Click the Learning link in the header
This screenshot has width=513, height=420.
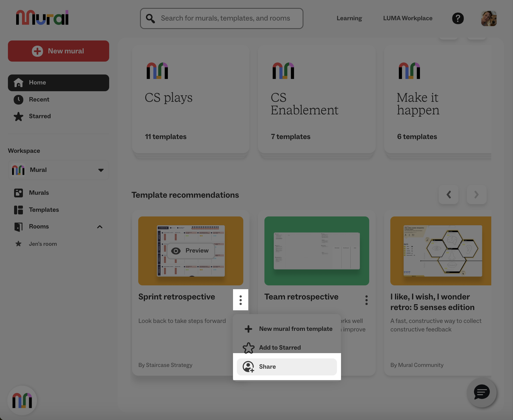[x=349, y=18]
